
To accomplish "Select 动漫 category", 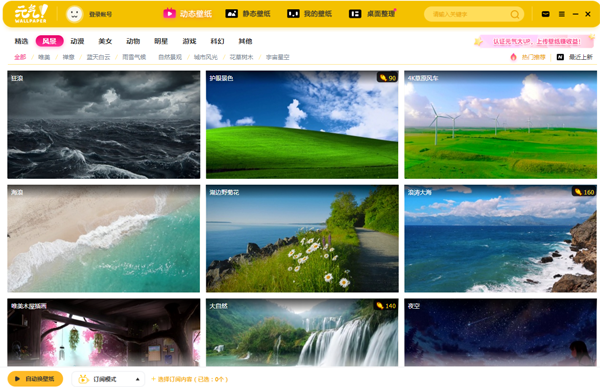I will tap(77, 41).
